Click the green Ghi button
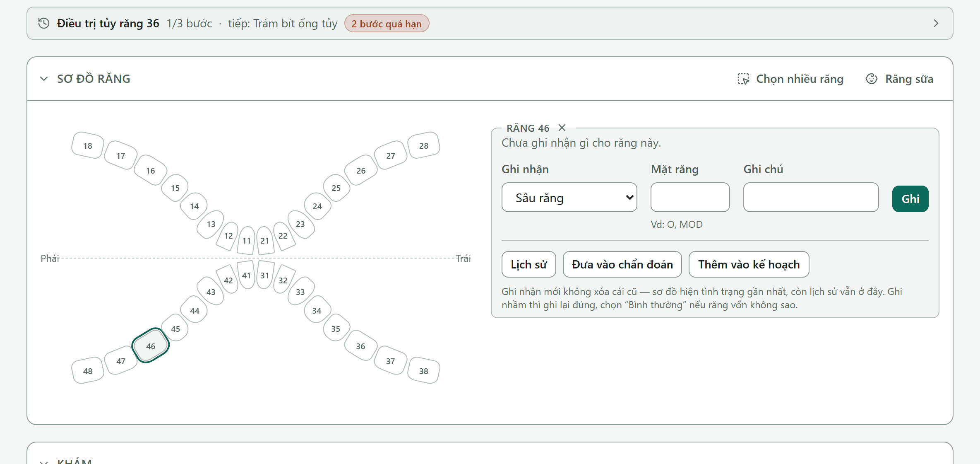980x464 pixels. coord(910,199)
